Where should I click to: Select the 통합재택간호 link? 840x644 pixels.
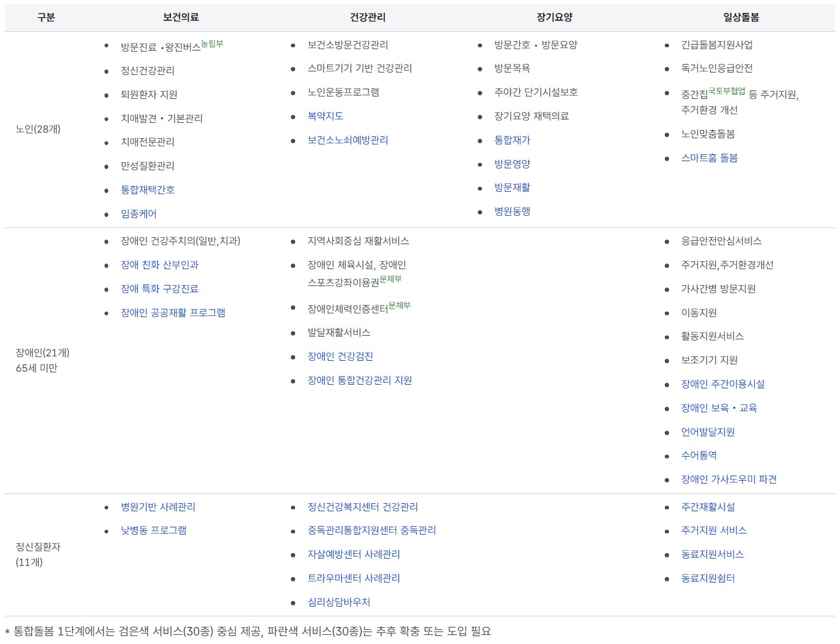[x=148, y=190]
